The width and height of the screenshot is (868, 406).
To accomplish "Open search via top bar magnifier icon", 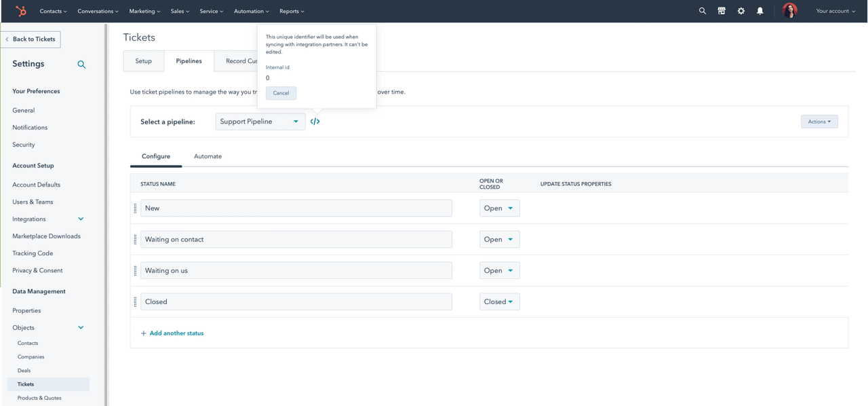I will pyautogui.click(x=703, y=11).
